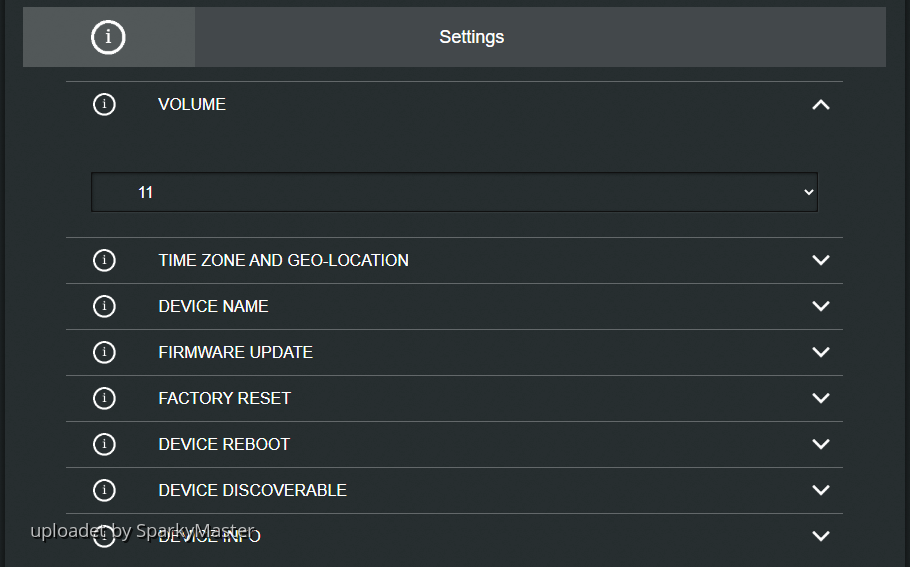Expand the DEVICE INFO section chevron

[821, 536]
